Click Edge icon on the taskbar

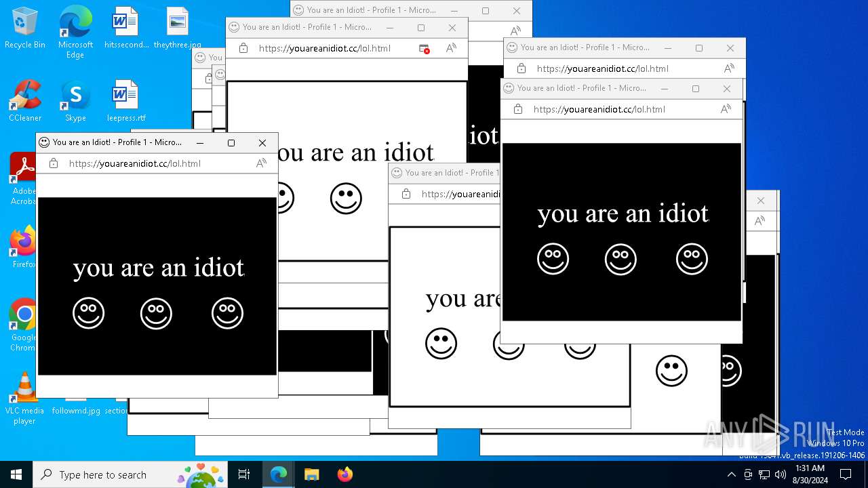coord(279,474)
